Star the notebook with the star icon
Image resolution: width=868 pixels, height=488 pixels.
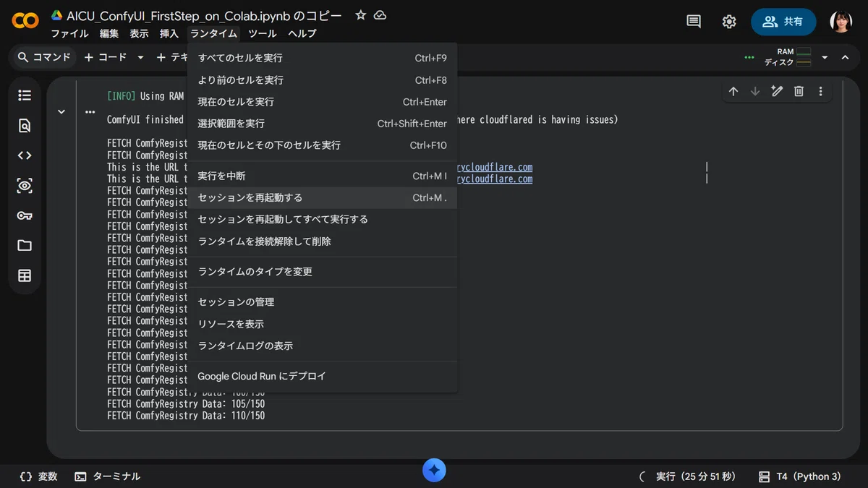point(360,15)
